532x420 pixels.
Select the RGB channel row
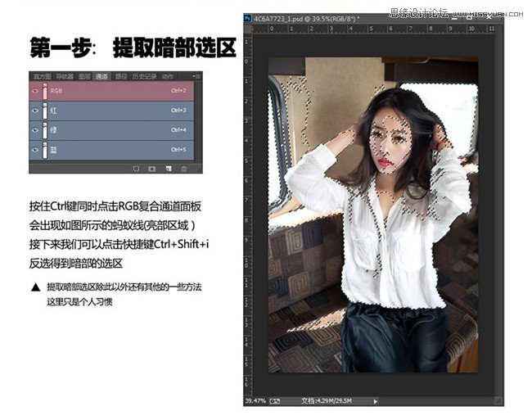tap(111, 91)
